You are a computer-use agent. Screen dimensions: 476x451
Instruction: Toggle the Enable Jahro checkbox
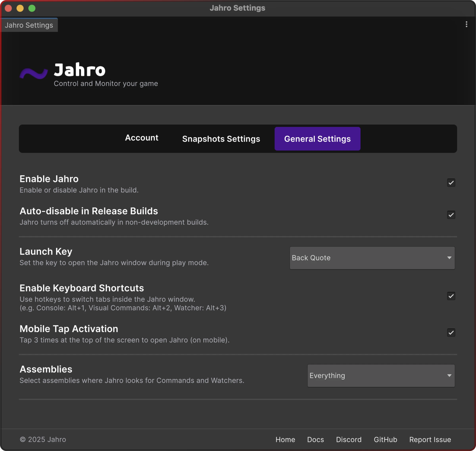(x=451, y=183)
